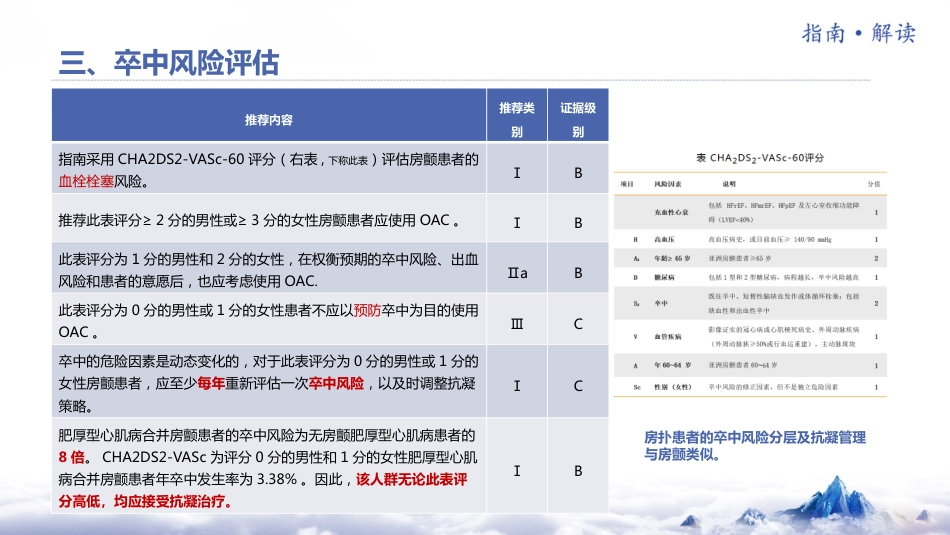
Task: Click the '证据级别' column header
Action: coord(578,119)
